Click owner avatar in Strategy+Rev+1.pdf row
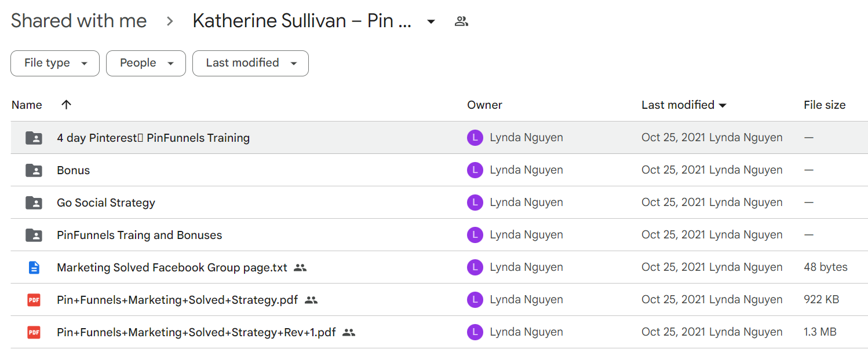This screenshot has width=868, height=364. (x=475, y=332)
